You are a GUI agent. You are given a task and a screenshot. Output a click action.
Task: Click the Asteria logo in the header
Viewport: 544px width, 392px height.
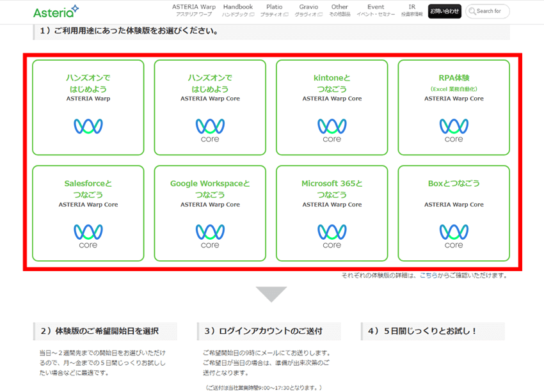tap(56, 12)
